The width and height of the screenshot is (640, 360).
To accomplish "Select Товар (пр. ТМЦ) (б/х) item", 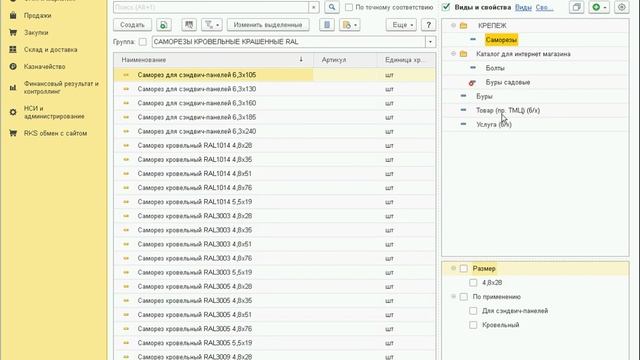I will 508,110.
